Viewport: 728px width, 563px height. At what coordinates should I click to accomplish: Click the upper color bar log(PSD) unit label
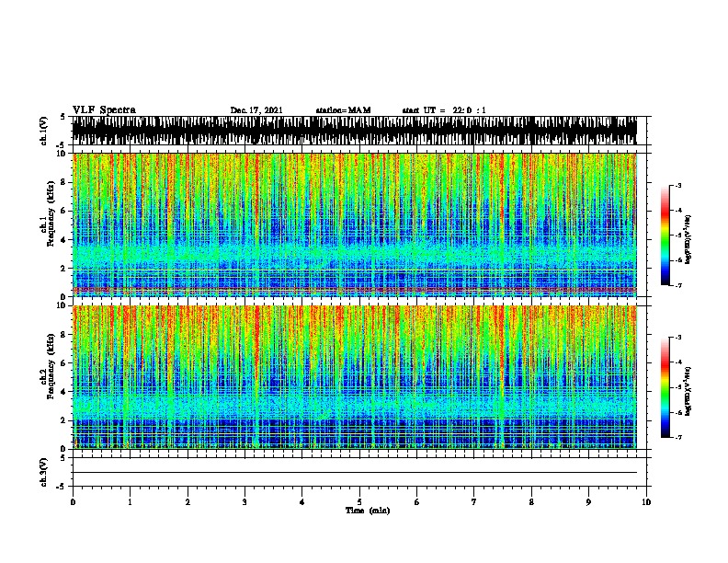[x=688, y=240]
